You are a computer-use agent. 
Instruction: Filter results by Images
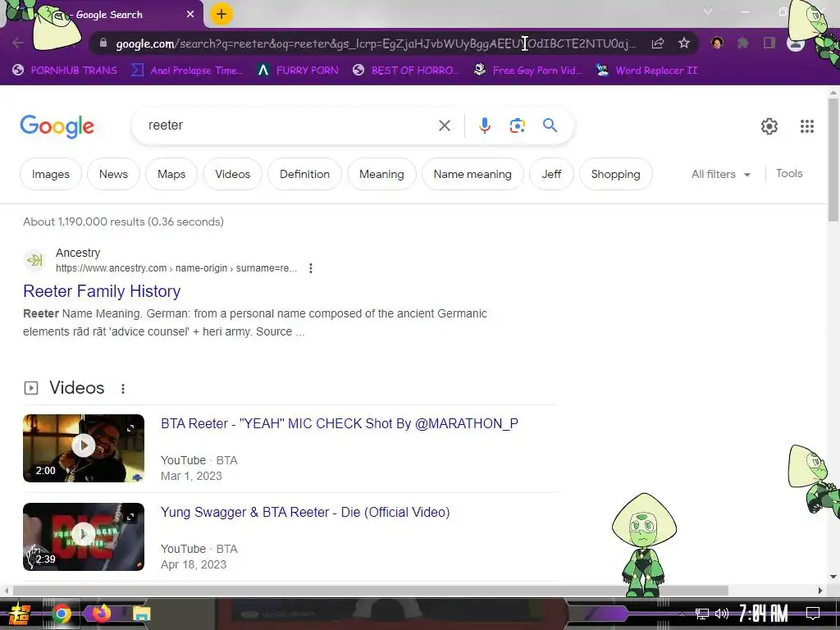coord(51,174)
